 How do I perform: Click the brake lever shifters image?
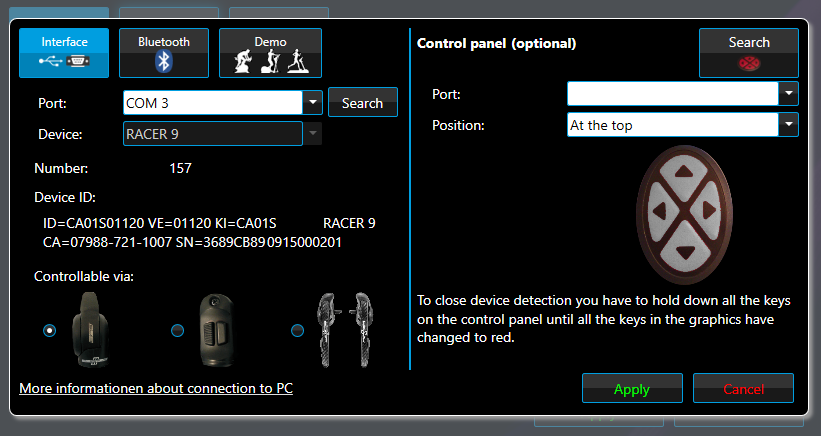pos(346,330)
